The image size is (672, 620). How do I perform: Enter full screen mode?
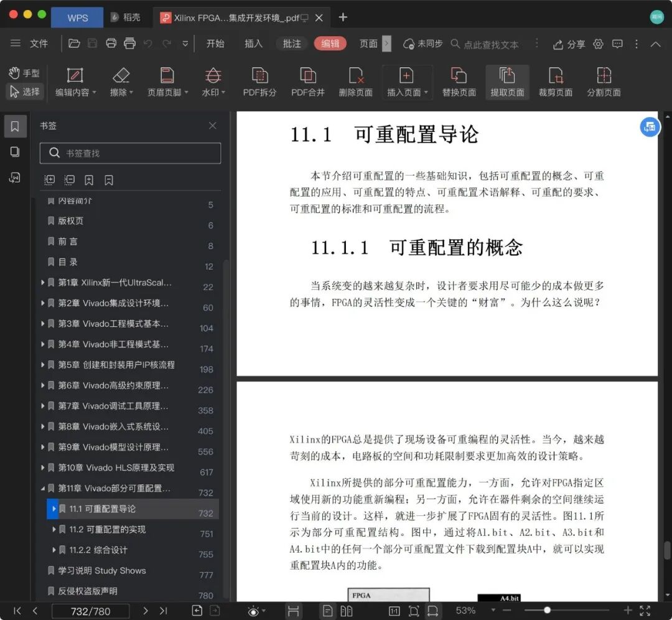(645, 611)
